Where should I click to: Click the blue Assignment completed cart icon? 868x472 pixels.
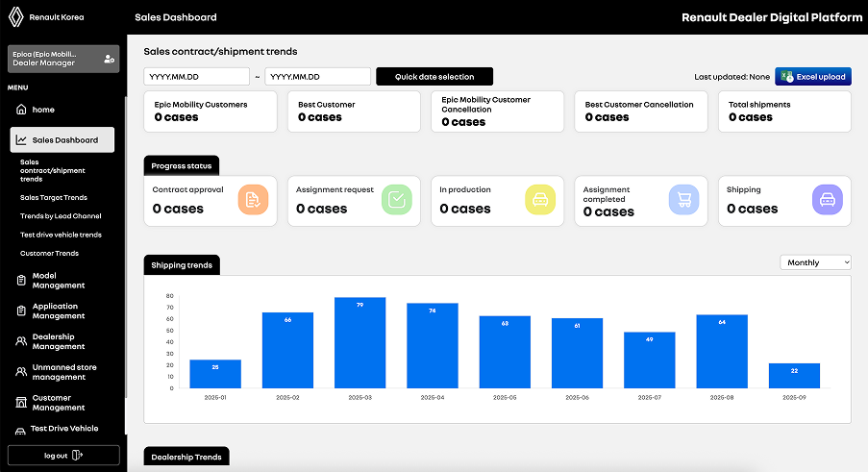click(682, 200)
